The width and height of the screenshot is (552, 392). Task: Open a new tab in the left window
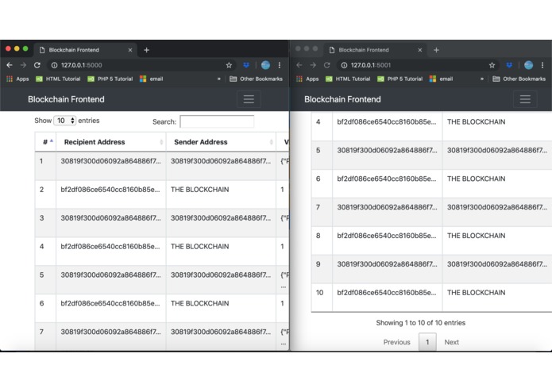[x=146, y=50]
